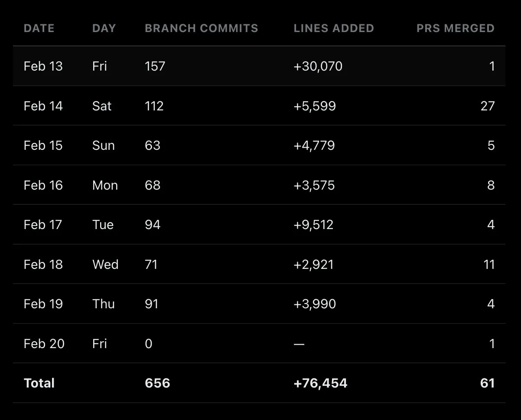The height and width of the screenshot is (420, 521).
Task: Click the 68 branch commits cell
Action: (153, 185)
